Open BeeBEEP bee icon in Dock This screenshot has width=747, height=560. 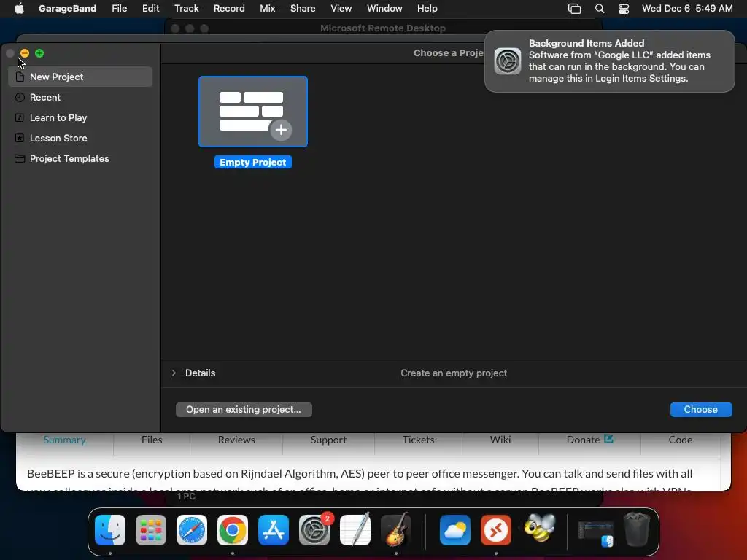(539, 528)
